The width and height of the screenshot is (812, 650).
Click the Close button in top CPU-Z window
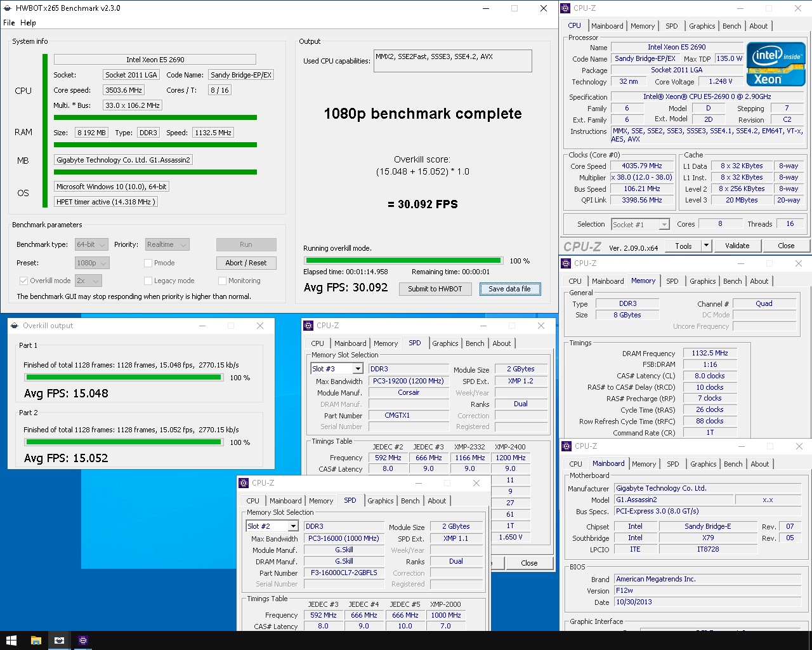click(786, 246)
